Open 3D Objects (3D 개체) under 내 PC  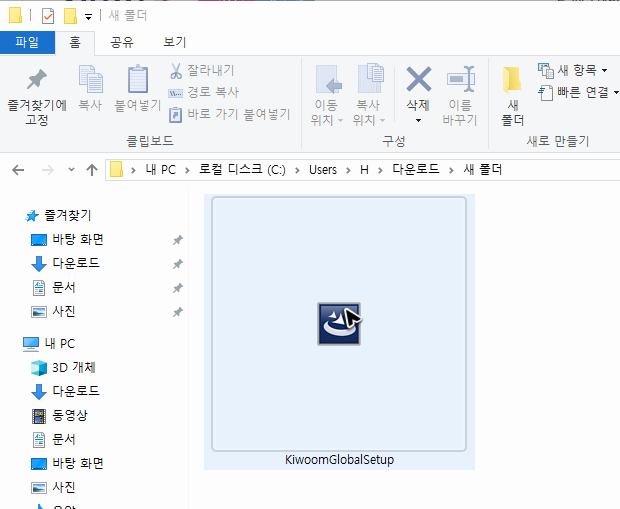pyautogui.click(x=63, y=368)
